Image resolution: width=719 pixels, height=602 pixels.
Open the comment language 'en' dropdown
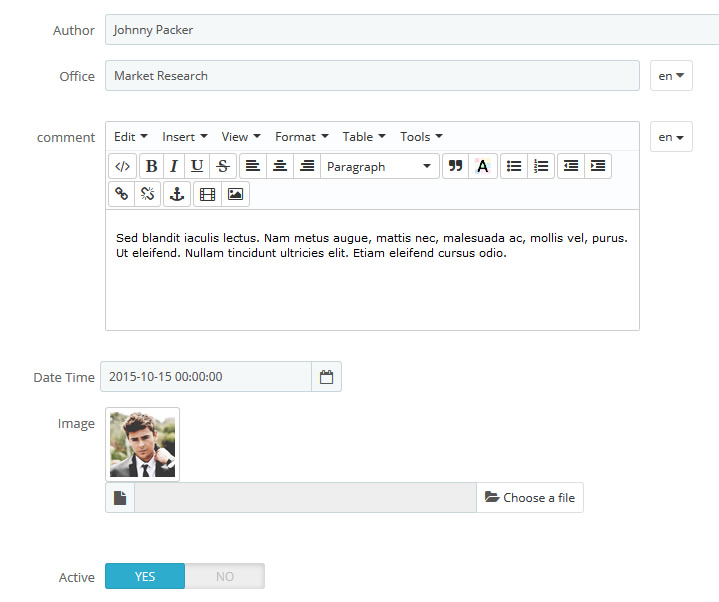tap(671, 137)
